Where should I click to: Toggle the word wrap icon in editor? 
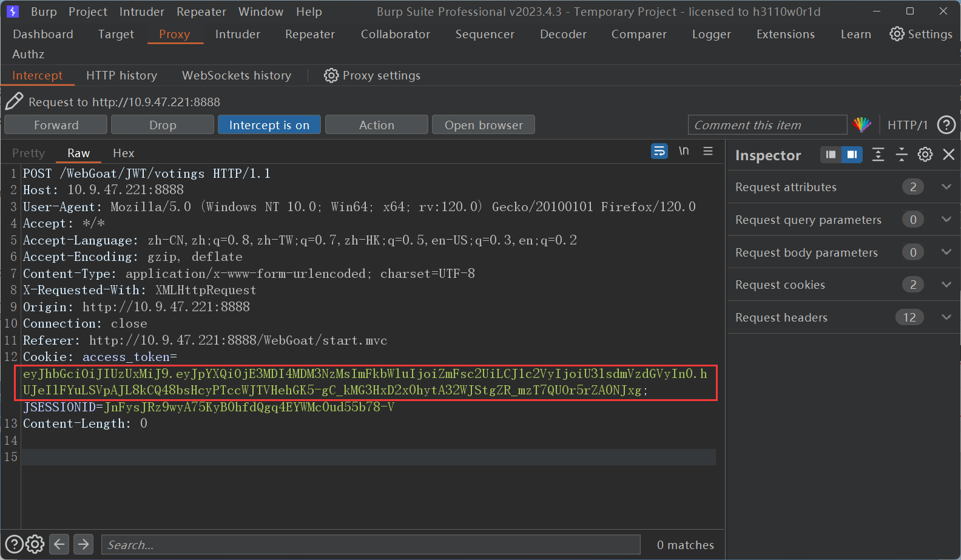pyautogui.click(x=659, y=151)
